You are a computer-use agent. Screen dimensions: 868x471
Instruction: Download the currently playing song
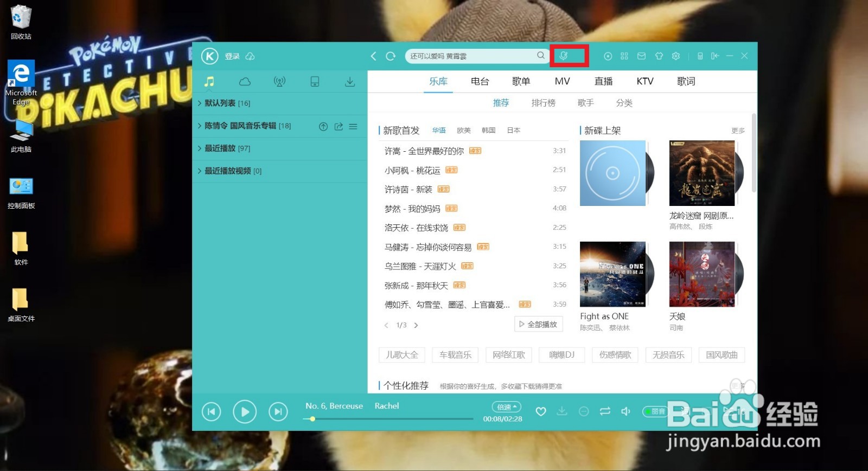coord(562,411)
